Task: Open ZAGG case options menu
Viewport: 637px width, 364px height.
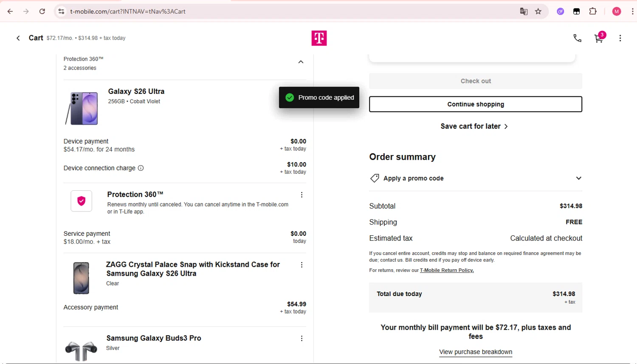Action: coord(302,265)
